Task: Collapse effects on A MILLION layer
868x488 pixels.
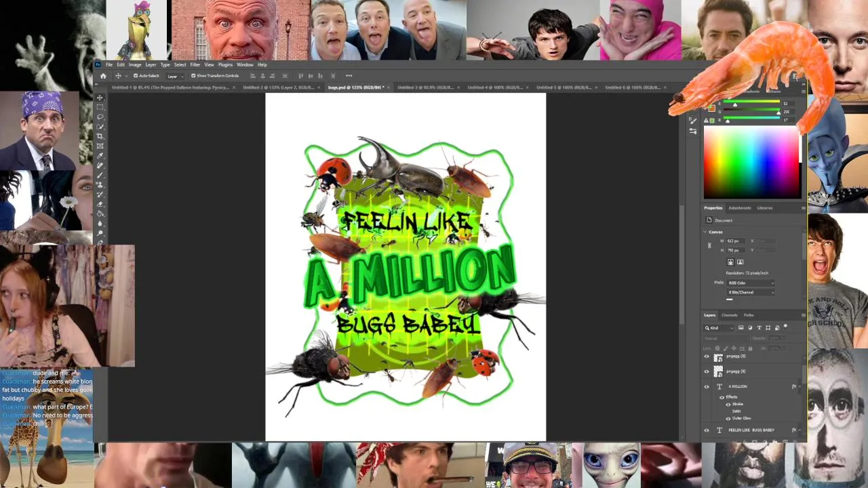Action: (x=800, y=386)
